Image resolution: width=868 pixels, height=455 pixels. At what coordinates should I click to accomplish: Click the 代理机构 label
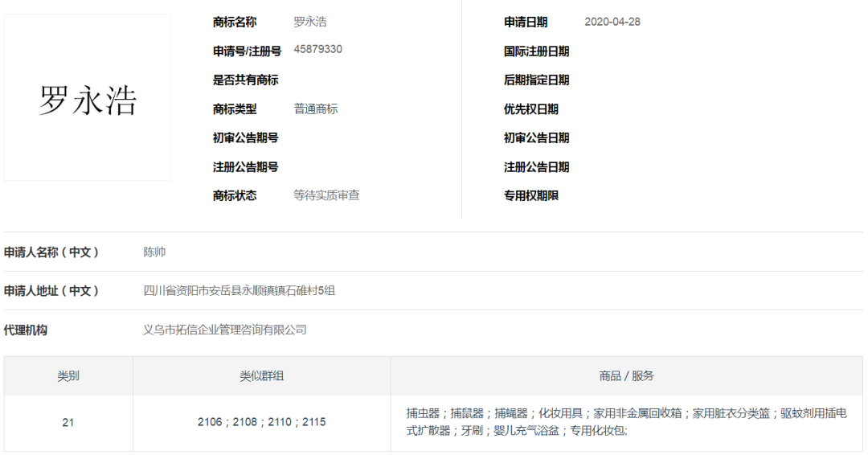(26, 330)
